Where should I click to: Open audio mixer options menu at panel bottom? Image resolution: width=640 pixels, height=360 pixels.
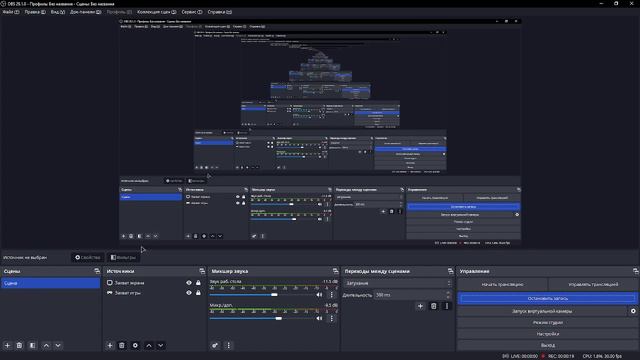228,345
